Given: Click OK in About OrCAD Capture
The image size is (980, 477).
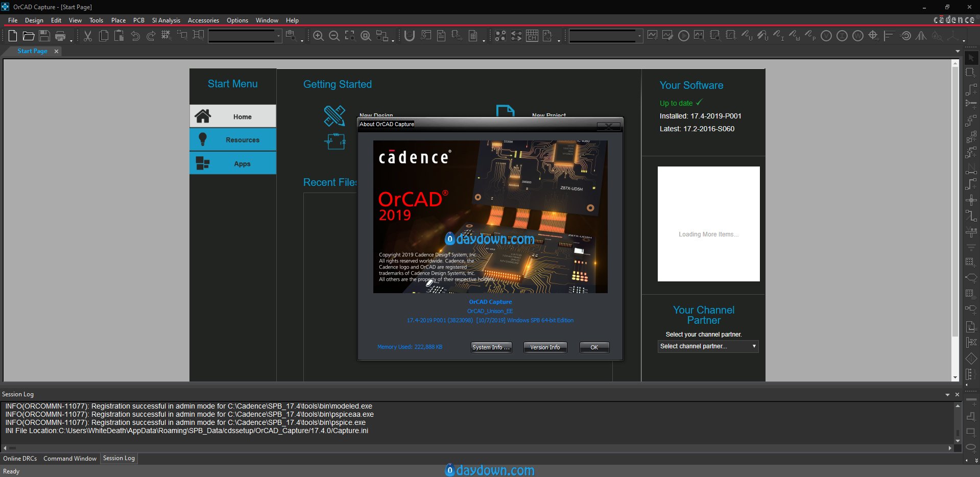Looking at the screenshot, I should click(594, 347).
